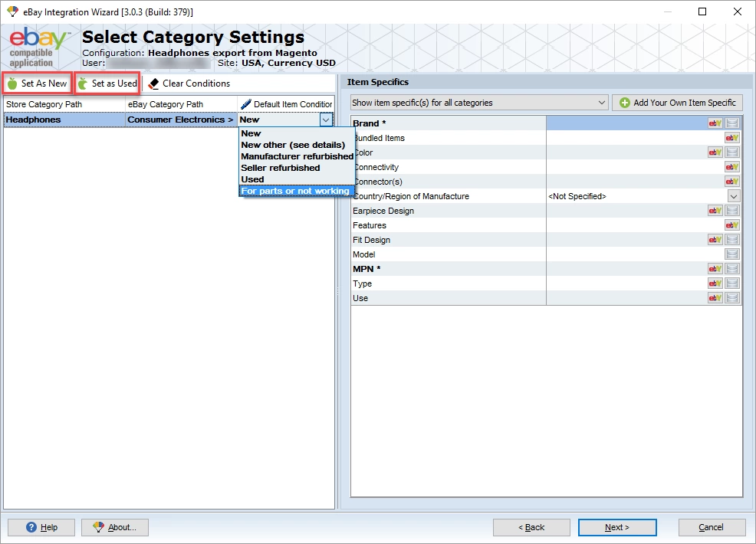Click the eBay icon in the MPN row

point(715,269)
